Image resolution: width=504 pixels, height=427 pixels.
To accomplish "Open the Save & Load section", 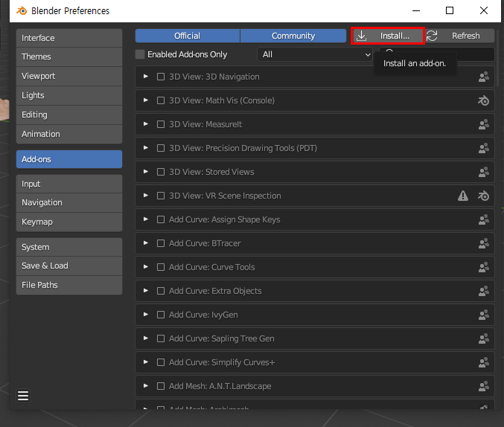I will 69,266.
